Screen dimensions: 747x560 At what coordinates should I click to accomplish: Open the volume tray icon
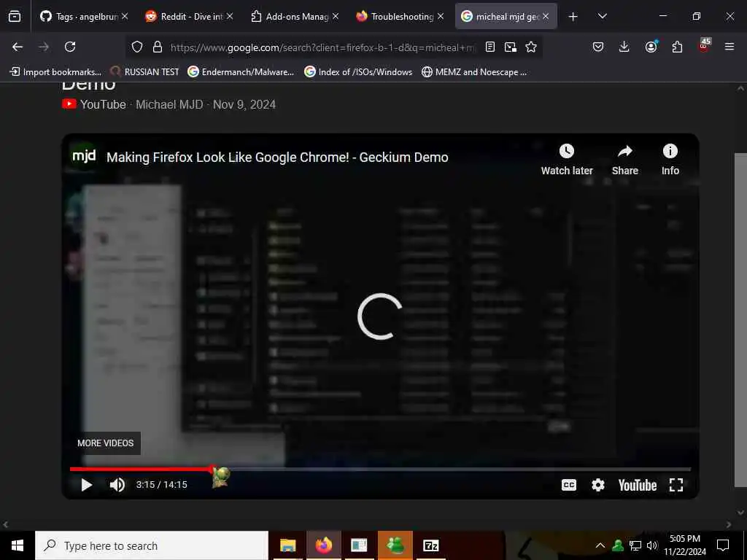[x=652, y=545]
